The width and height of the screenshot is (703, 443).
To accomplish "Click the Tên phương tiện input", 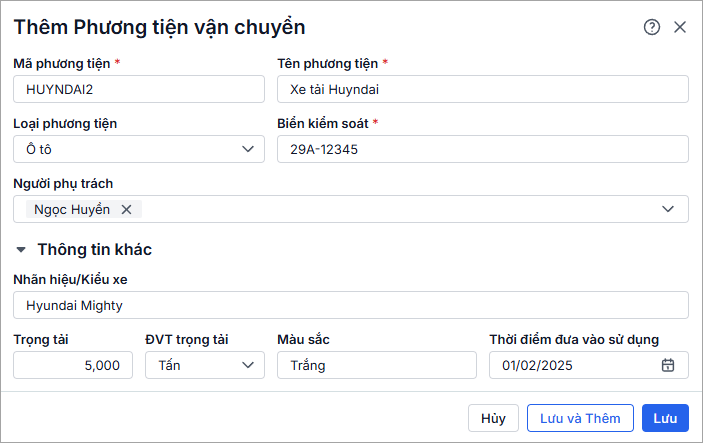I will [483, 89].
